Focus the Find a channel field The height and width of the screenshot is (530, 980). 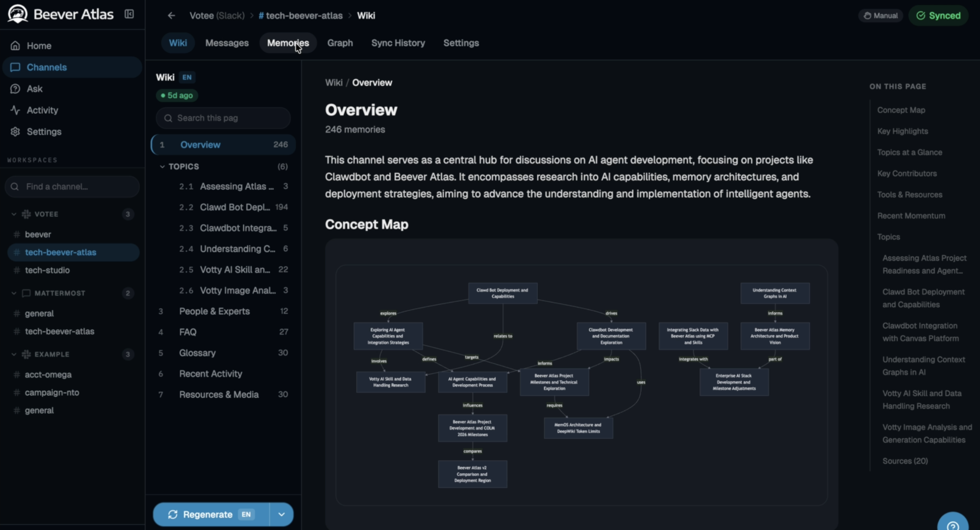[72, 187]
